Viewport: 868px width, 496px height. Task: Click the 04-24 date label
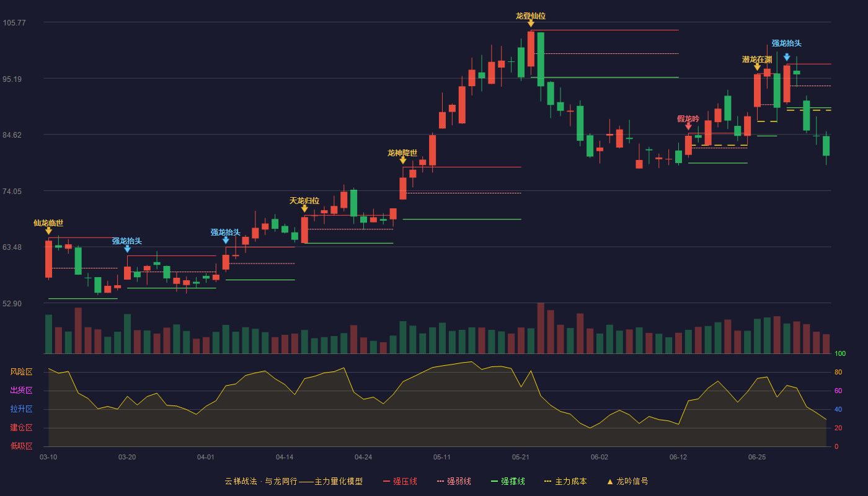point(363,457)
